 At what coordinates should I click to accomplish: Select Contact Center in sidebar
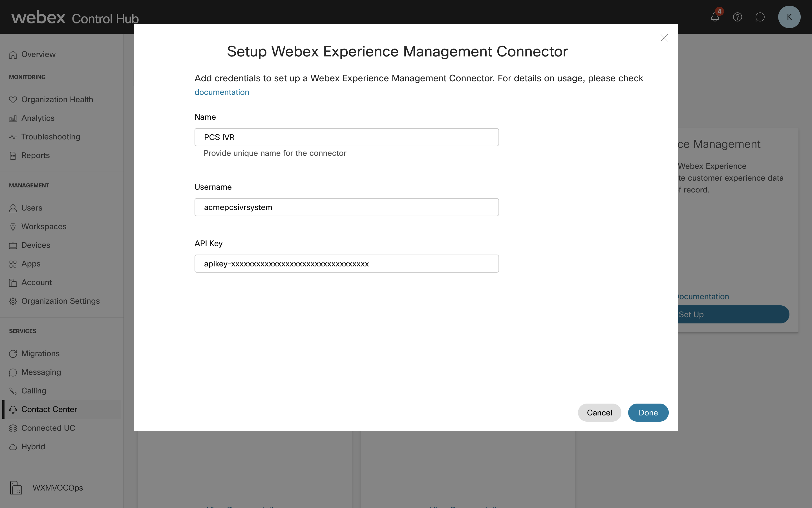pyautogui.click(x=62, y=410)
